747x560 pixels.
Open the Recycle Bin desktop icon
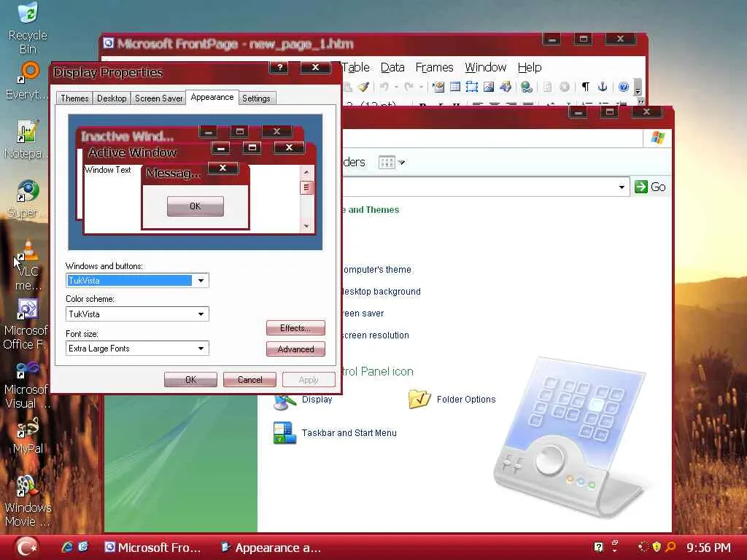(x=28, y=28)
